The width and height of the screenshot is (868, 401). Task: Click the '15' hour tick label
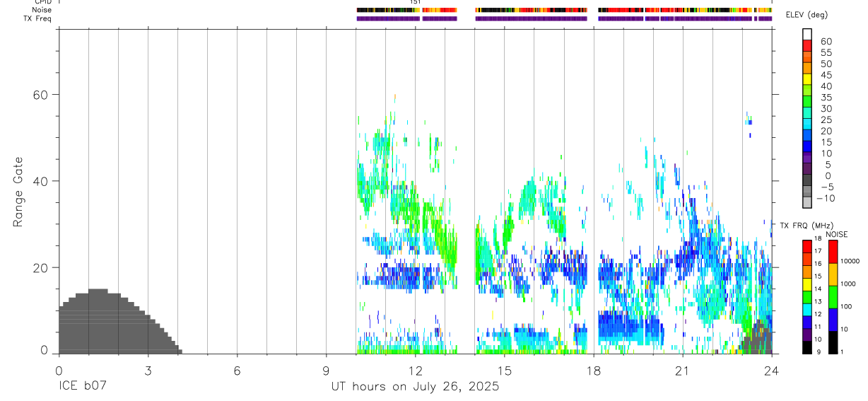[x=504, y=371]
